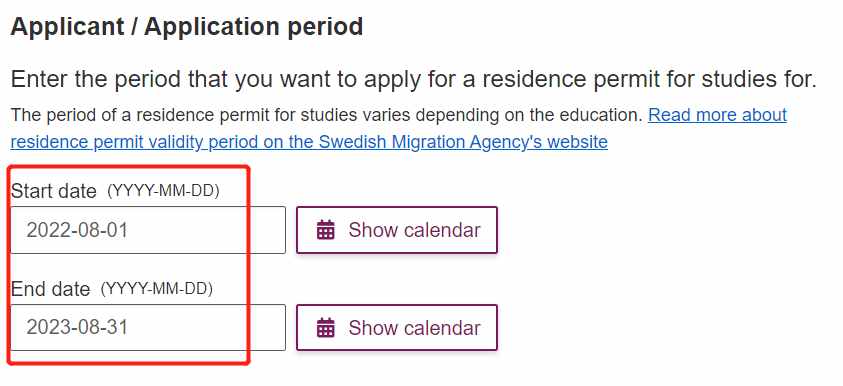The image size is (843, 386).
Task: Click the Start date input field
Action: pyautogui.click(x=148, y=230)
